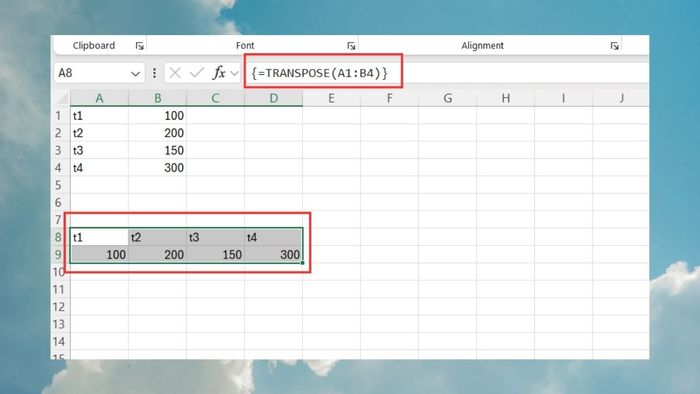700x394 pixels.
Task: Click cell A9 with value 100
Action: click(x=99, y=254)
